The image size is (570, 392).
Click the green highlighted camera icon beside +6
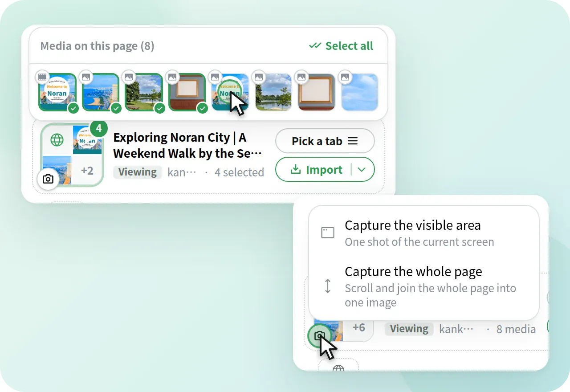[x=319, y=336]
